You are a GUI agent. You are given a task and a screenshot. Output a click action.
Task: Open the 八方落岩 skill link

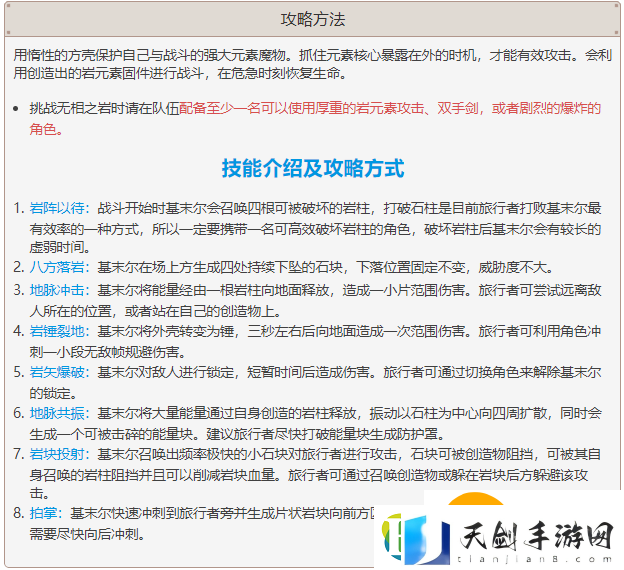(57, 267)
